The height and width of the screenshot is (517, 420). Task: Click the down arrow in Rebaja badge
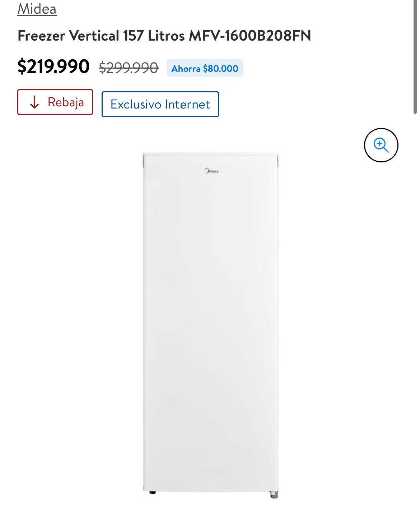pyautogui.click(x=34, y=102)
